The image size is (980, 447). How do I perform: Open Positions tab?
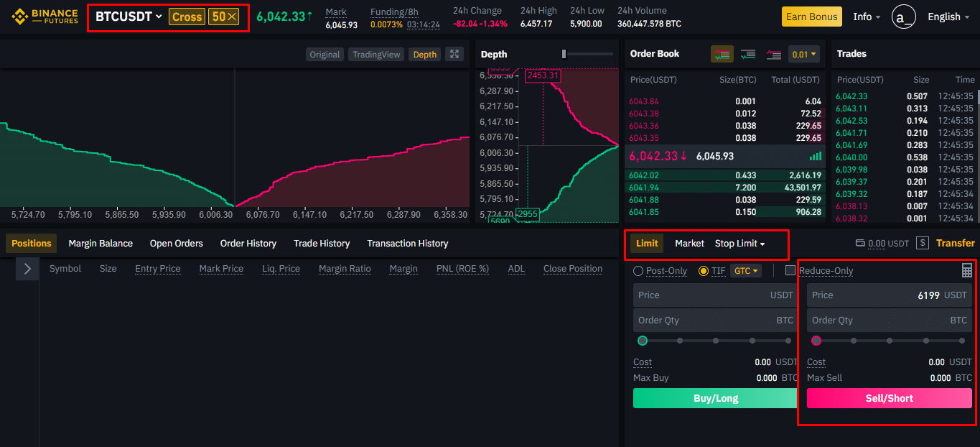(x=32, y=244)
